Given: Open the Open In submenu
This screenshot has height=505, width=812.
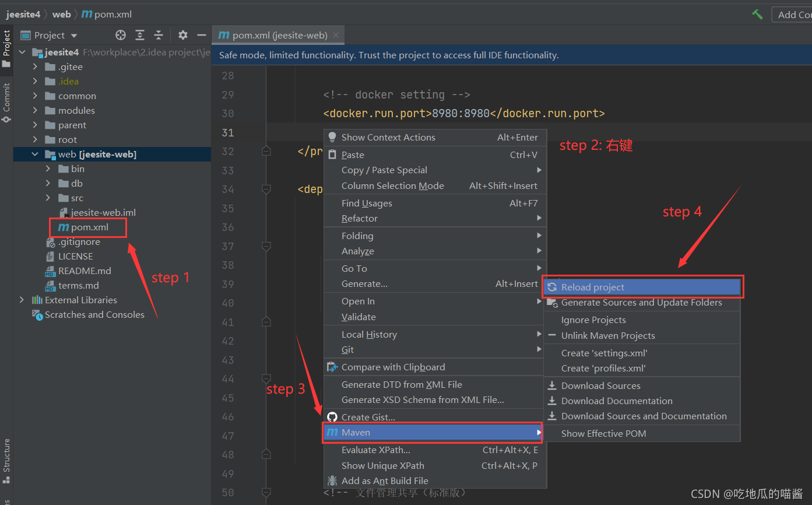Looking at the screenshot, I should point(435,301).
